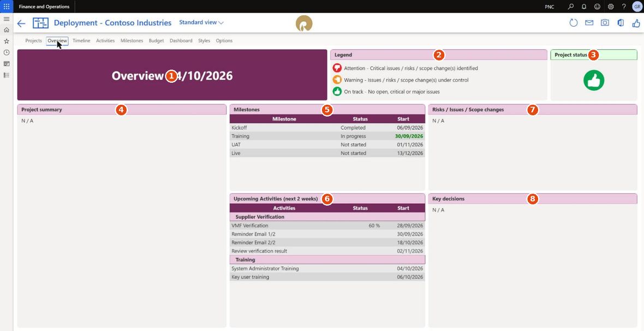Open Favorites star in left sidebar

pos(7,41)
